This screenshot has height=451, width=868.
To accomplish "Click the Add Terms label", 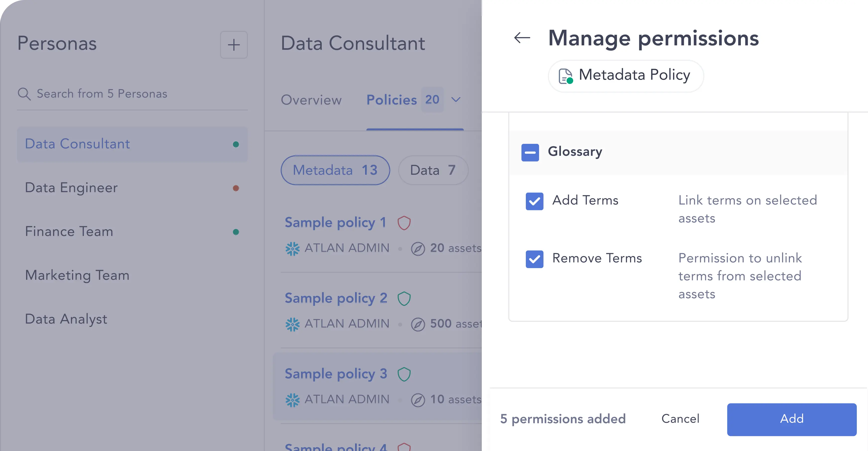I will [585, 201].
